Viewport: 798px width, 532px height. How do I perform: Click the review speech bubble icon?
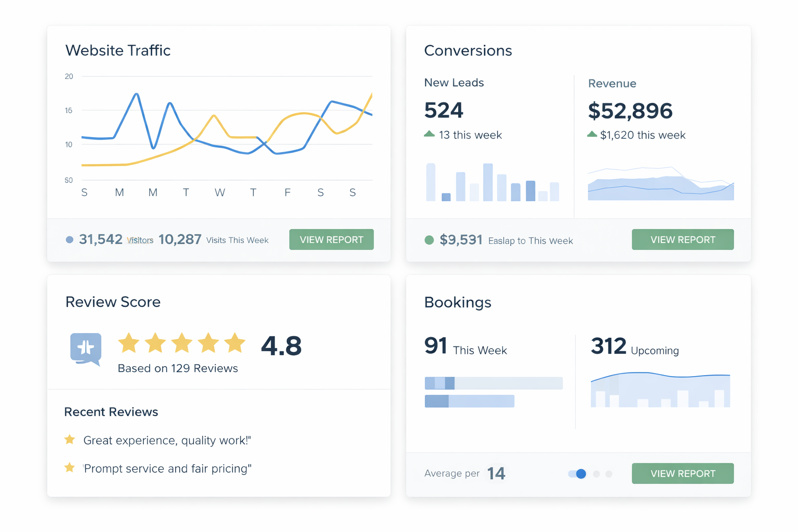[86, 349]
